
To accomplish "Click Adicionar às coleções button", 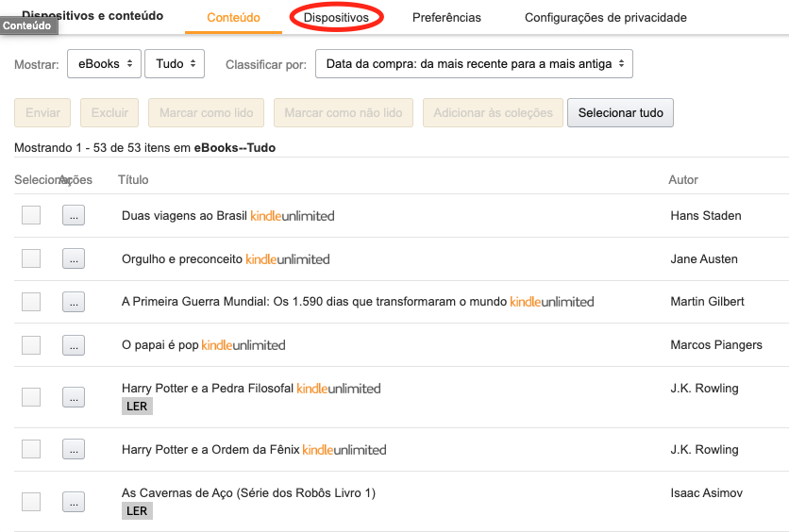I will pos(493,112).
